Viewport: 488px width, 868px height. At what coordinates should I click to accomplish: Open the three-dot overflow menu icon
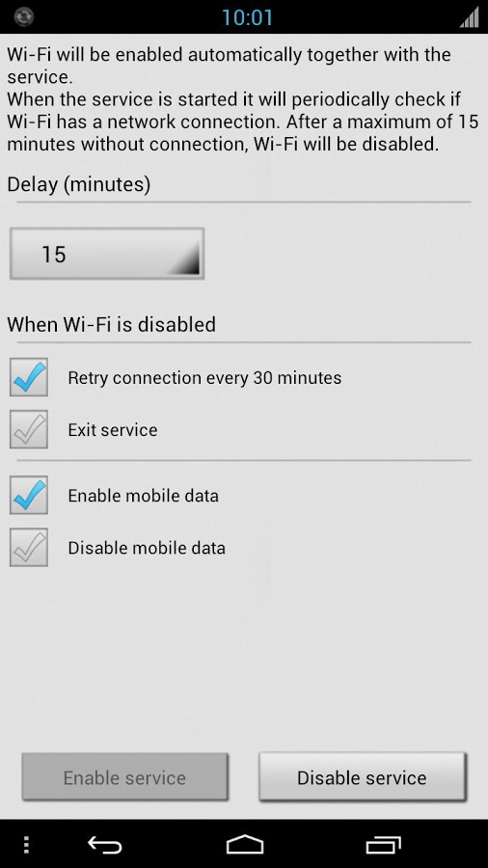click(x=26, y=845)
